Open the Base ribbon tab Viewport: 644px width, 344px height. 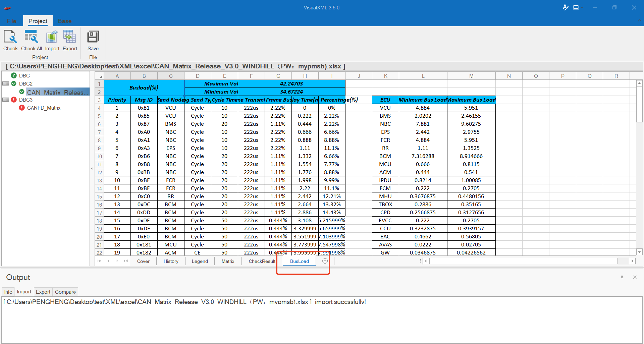[64, 21]
